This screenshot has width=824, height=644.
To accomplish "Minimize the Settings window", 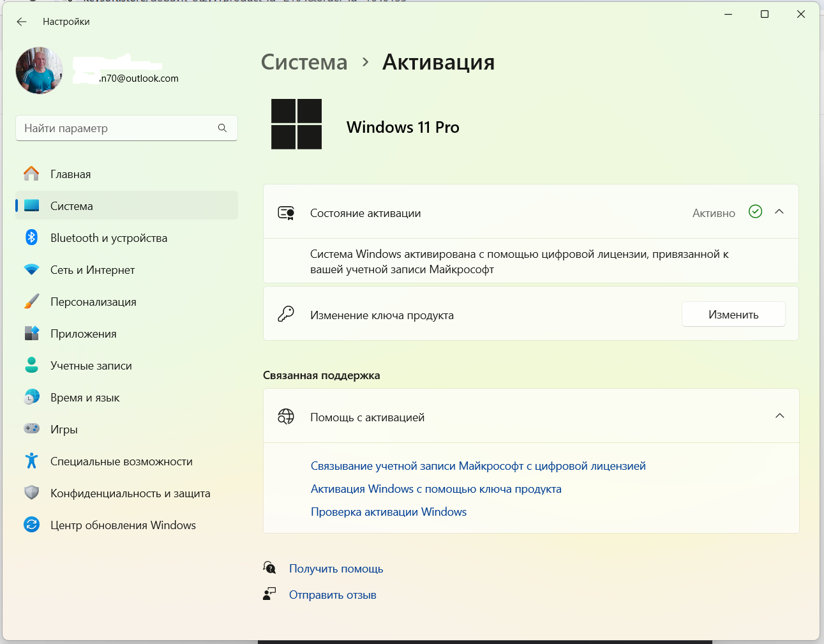I will [x=728, y=14].
